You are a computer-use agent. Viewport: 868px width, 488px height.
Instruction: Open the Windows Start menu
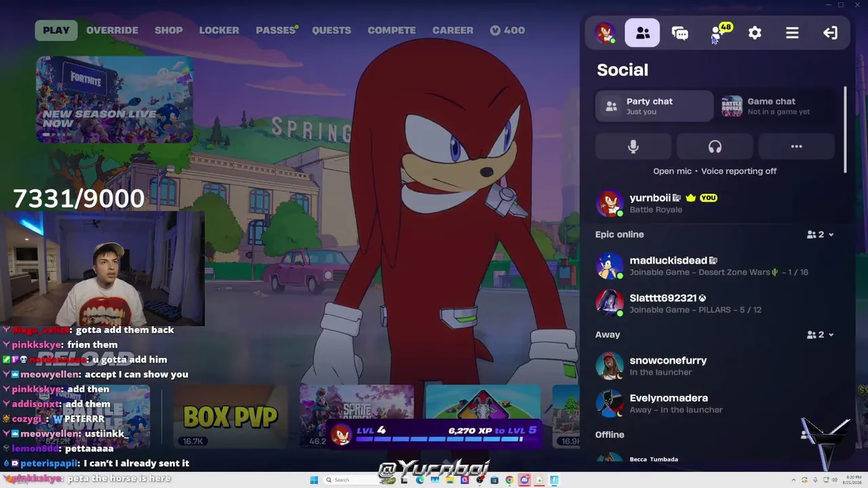point(314,481)
